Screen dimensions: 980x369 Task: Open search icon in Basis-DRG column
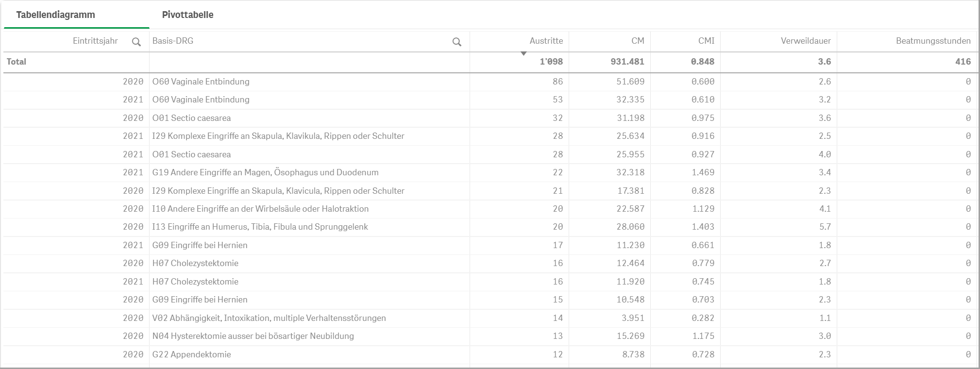pyautogui.click(x=456, y=42)
